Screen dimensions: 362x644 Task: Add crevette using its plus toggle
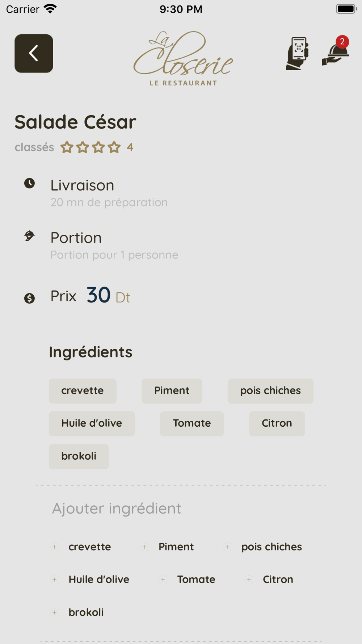pos(55,547)
